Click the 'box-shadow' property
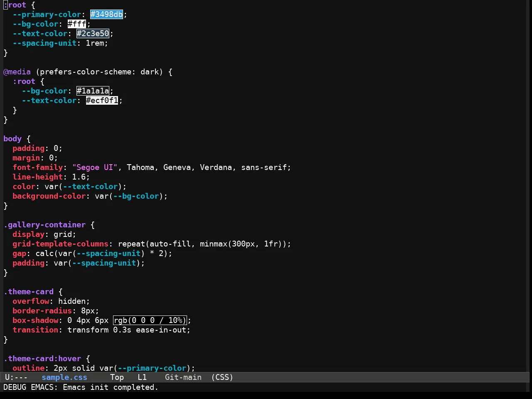The height and width of the screenshot is (399, 532). pos(35,320)
